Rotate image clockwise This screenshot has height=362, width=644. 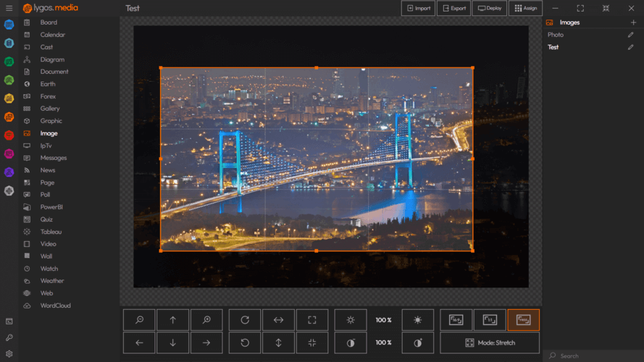(245, 320)
